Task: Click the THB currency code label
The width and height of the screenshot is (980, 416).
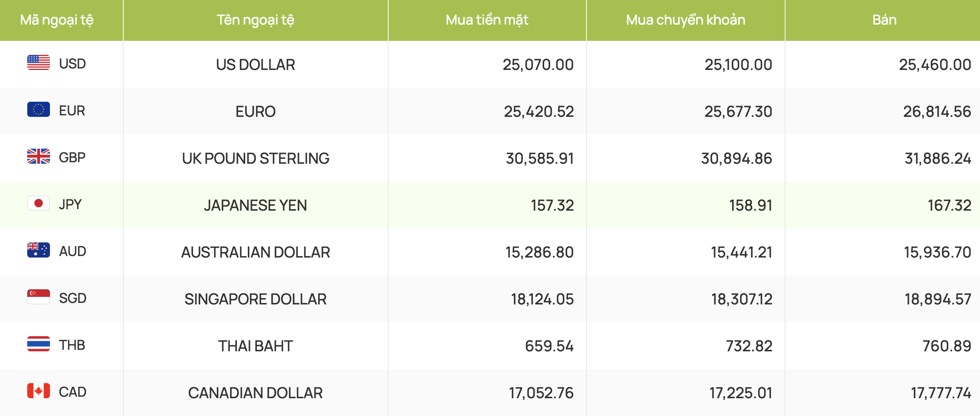Action: coord(72,345)
